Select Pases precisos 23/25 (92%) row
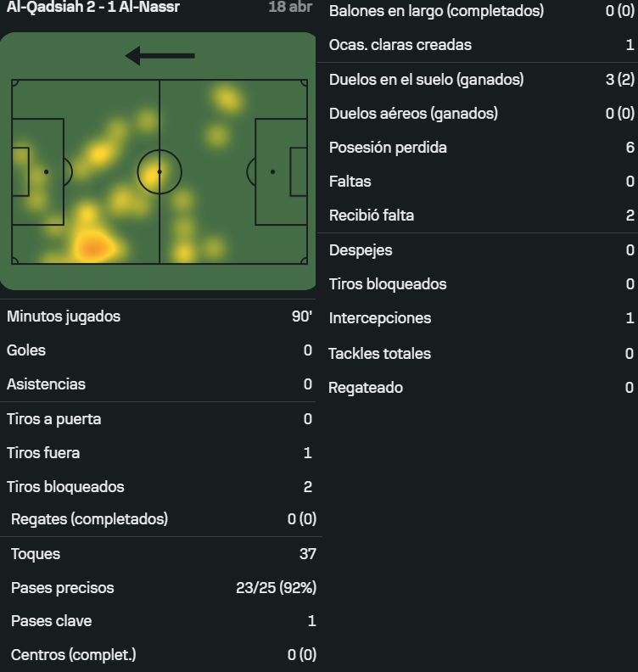Image resolution: width=638 pixels, height=672 pixels. 161,587
